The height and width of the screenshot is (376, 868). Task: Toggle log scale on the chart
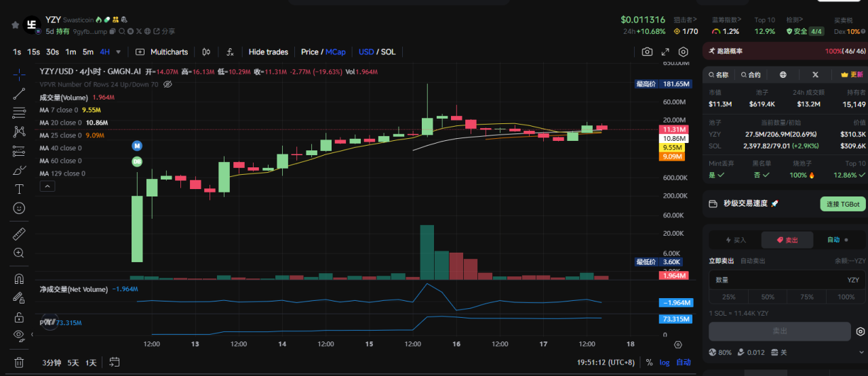click(664, 362)
